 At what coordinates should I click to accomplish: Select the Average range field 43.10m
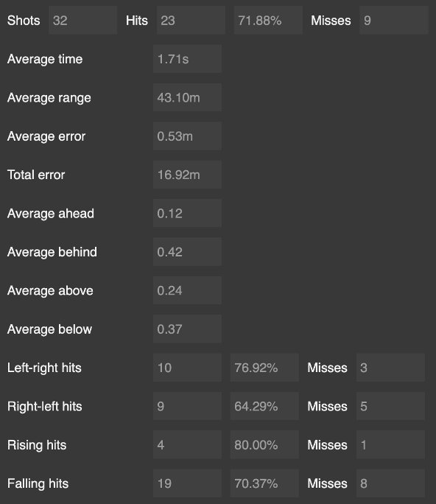(x=187, y=97)
